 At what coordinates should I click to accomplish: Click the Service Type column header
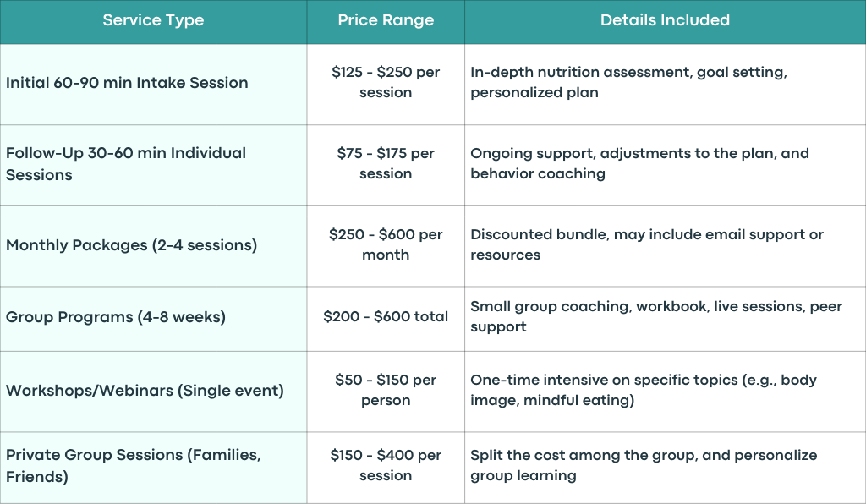pyautogui.click(x=154, y=22)
